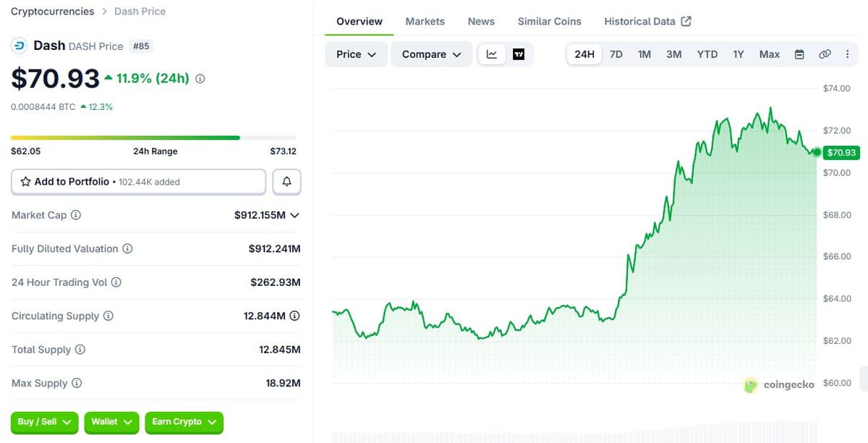Click the $73.12 range high value
The height and width of the screenshot is (443, 868).
[283, 151]
